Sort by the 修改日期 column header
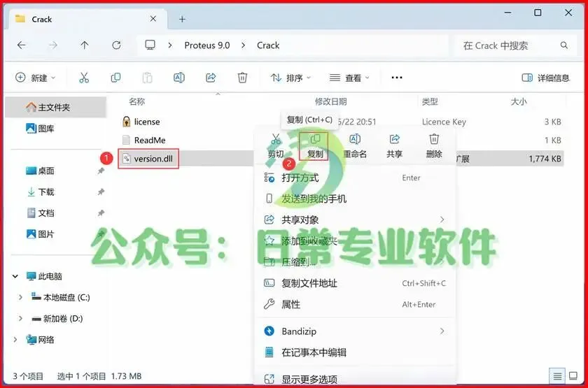The width and height of the screenshot is (588, 388). point(330,101)
